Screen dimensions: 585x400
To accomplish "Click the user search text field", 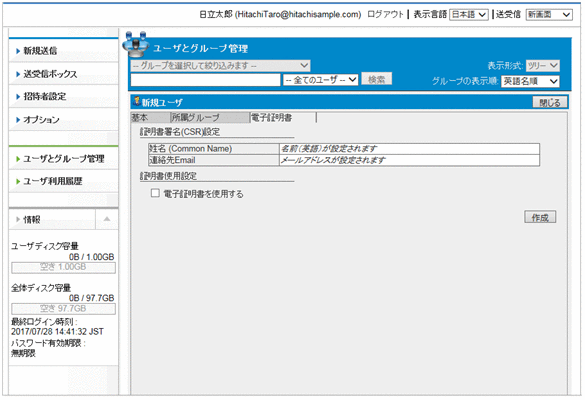I will [205, 80].
